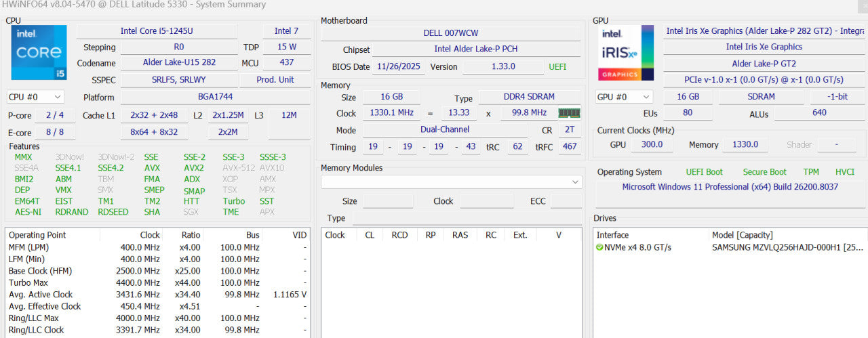The width and height of the screenshot is (868, 338).
Task: Click the EUs value 80
Action: pyautogui.click(x=688, y=113)
